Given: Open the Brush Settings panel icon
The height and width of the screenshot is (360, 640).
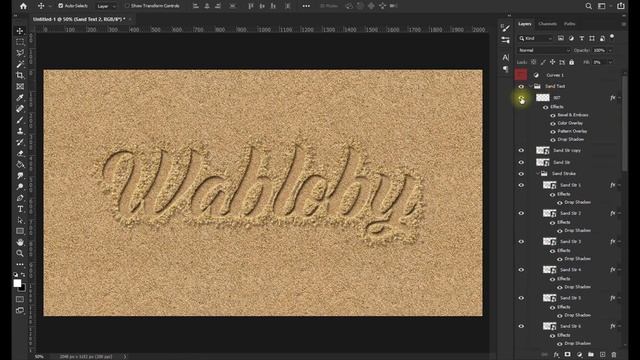Looking at the screenshot, I should click(505, 28).
